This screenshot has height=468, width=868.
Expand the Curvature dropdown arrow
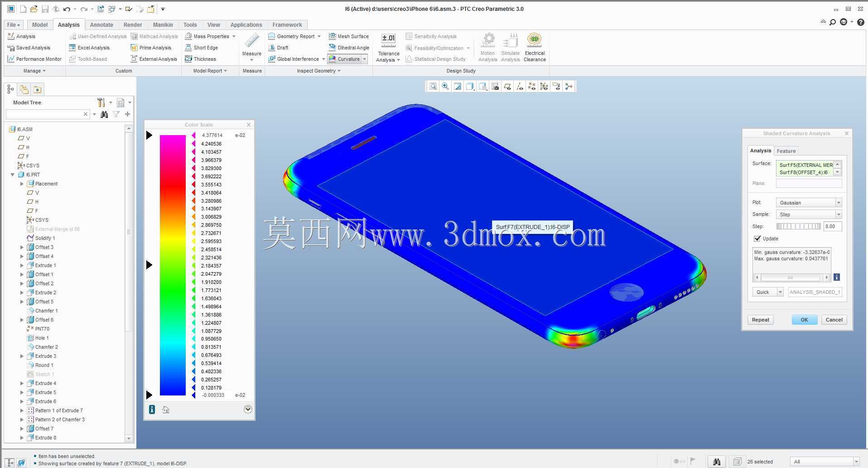[x=364, y=59]
